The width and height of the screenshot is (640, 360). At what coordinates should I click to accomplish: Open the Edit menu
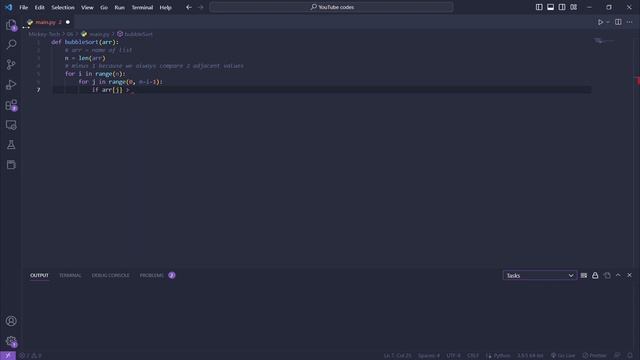click(x=39, y=7)
